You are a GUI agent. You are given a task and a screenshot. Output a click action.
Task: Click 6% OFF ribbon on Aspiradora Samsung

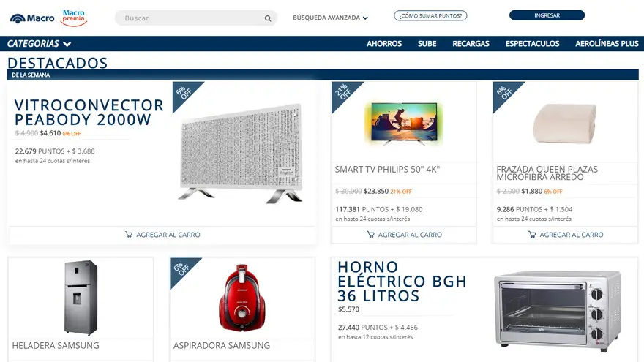click(182, 269)
